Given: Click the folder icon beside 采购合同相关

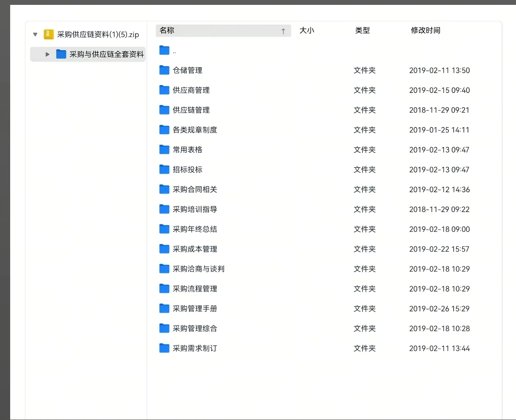Looking at the screenshot, I should coord(163,189).
